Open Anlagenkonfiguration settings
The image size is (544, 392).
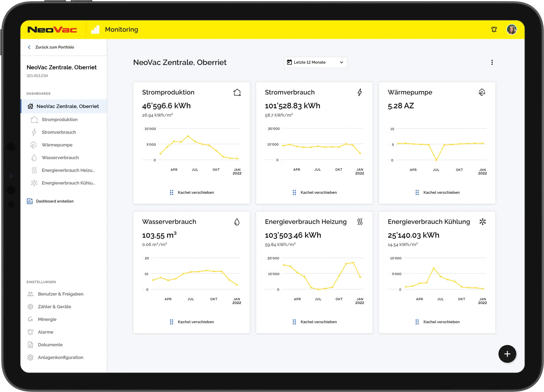60,357
